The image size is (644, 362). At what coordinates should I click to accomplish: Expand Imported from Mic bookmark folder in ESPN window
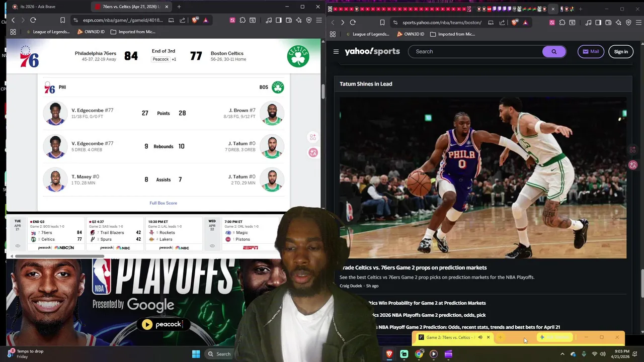click(x=133, y=32)
